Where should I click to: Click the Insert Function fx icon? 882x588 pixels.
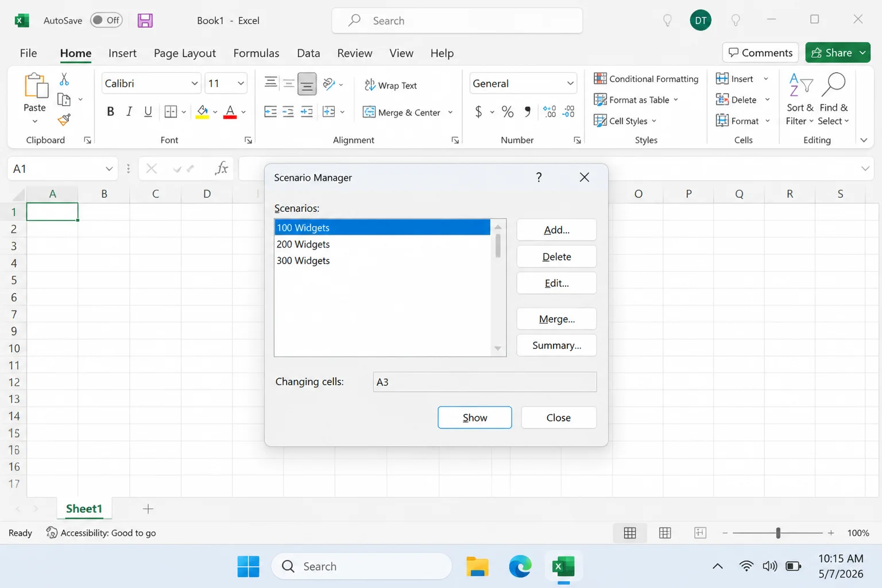point(221,168)
